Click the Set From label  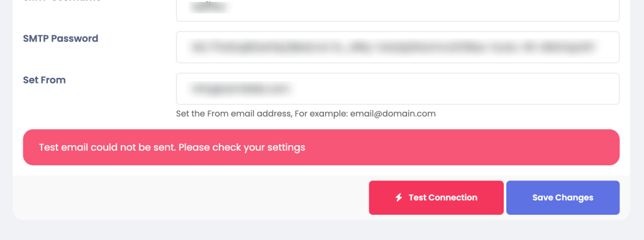coord(45,80)
